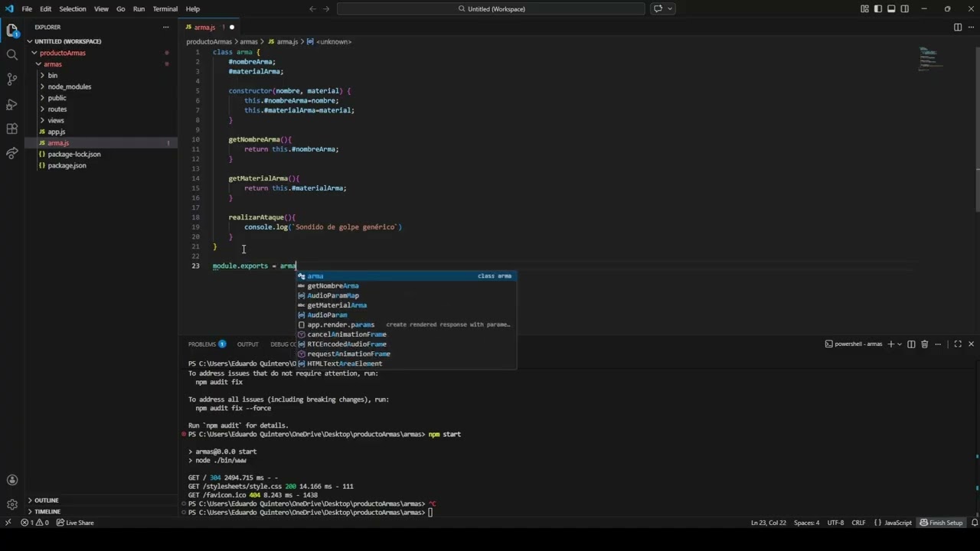Open the Copilot dropdown arrow in title bar
This screenshot has height=551, width=980.
(x=671, y=8)
